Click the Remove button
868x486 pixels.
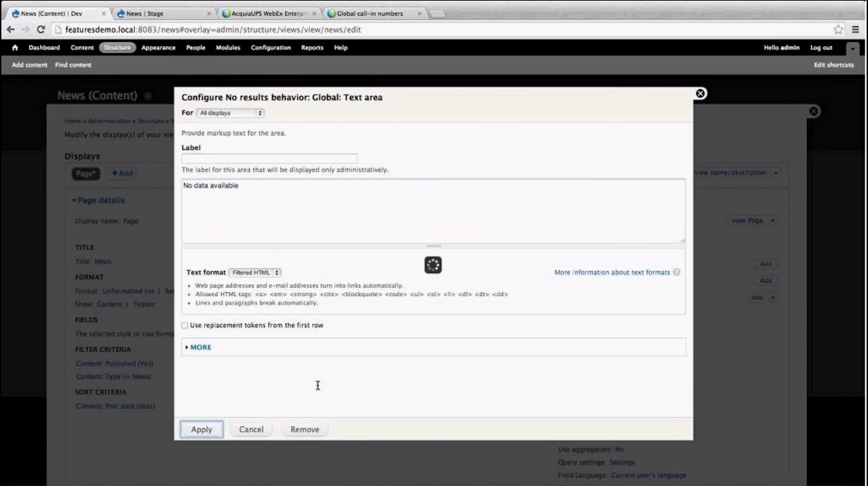coord(304,429)
